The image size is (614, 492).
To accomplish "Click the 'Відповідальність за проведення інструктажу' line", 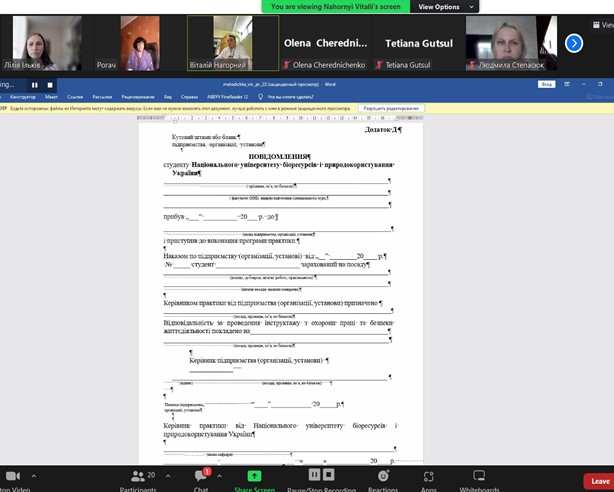I will [x=278, y=323].
